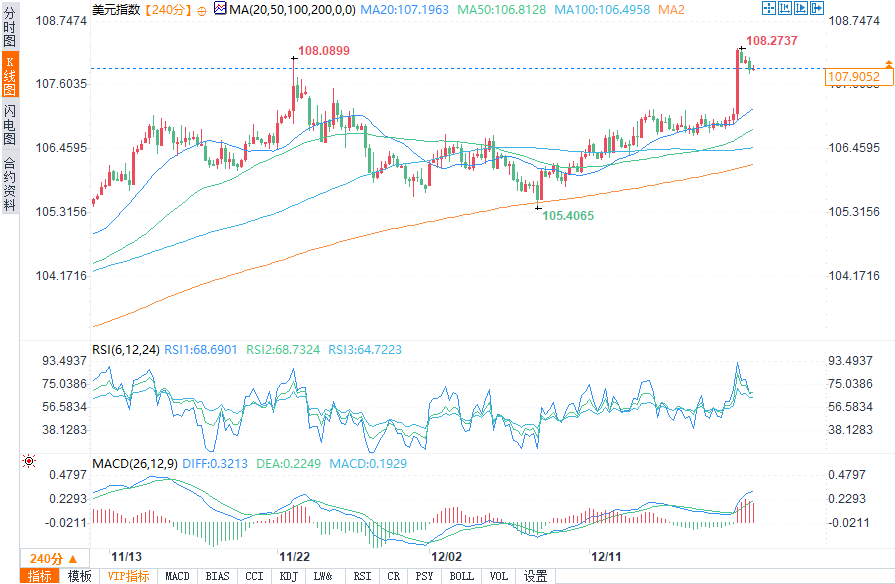Toggle the KDJ indicator in bottom bar

[x=288, y=576]
